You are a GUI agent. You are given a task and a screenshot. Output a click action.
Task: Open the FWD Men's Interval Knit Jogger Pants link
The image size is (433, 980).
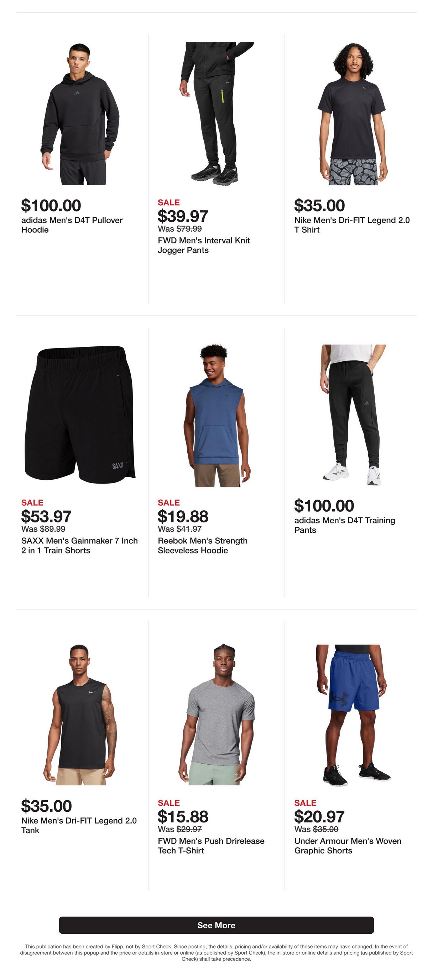[204, 246]
